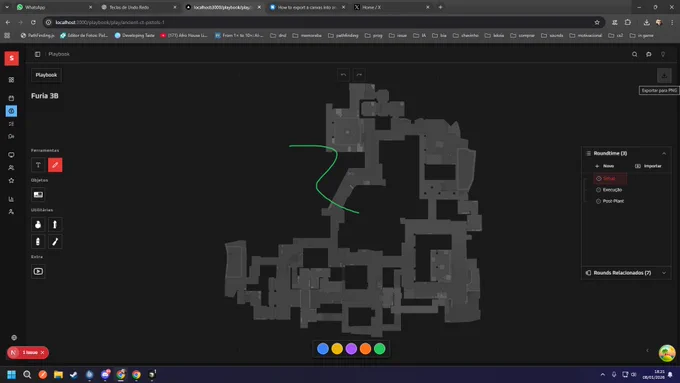Open the pathfinding bookmarks folder
The height and width of the screenshot is (383, 680).
343,36
